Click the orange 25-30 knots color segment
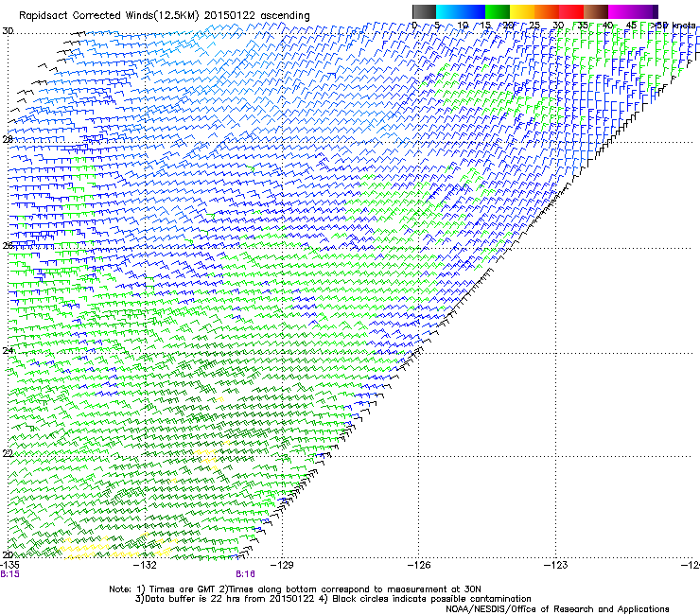The height and width of the screenshot is (615, 700). pyautogui.click(x=547, y=11)
